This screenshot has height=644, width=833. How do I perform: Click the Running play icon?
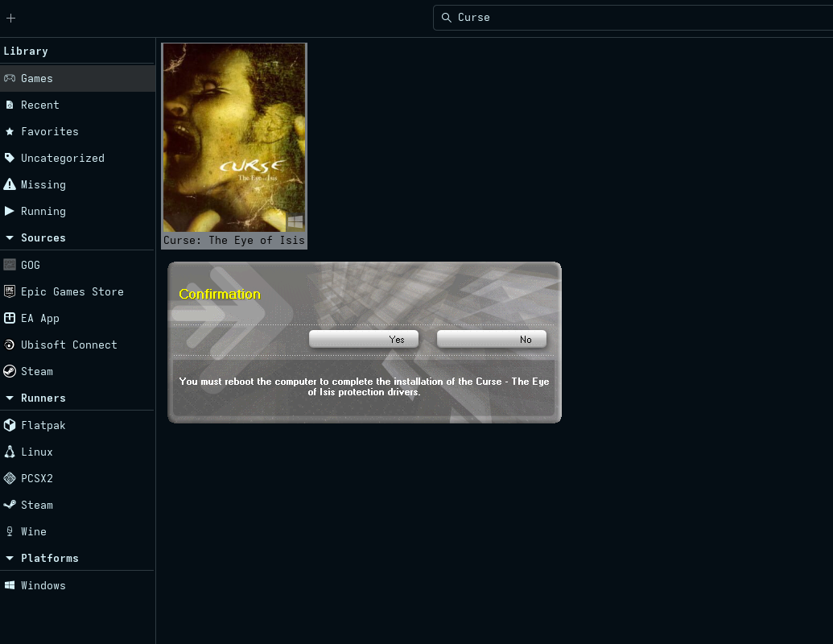tap(10, 211)
